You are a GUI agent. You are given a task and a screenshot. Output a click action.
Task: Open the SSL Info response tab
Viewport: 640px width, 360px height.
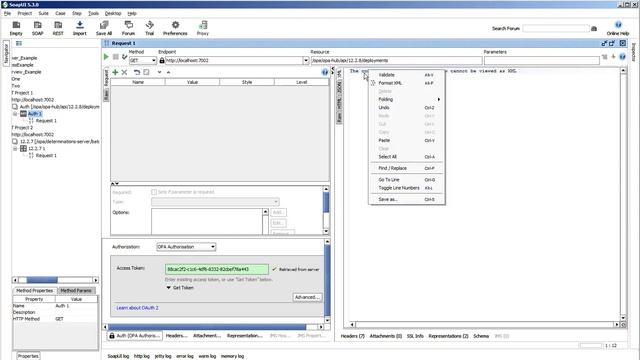point(415,336)
